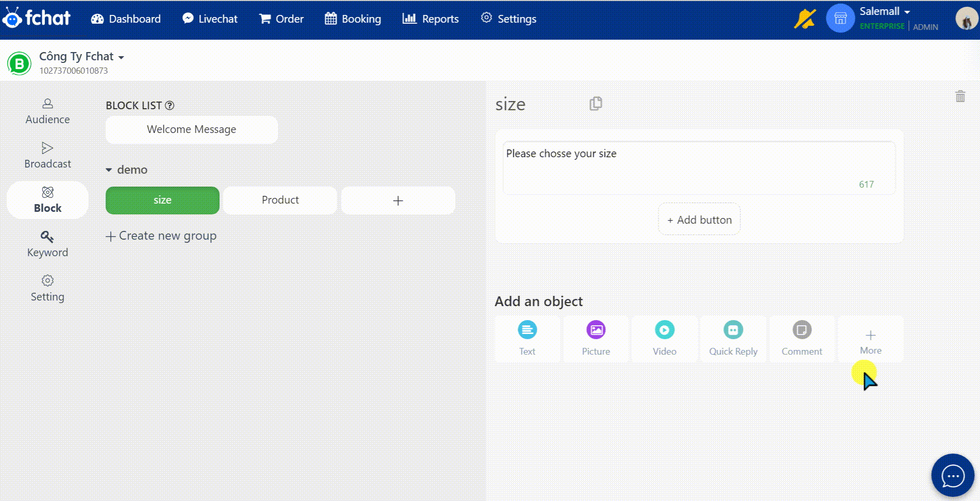The height and width of the screenshot is (501, 980).
Task: Expand More objects
Action: point(871,339)
